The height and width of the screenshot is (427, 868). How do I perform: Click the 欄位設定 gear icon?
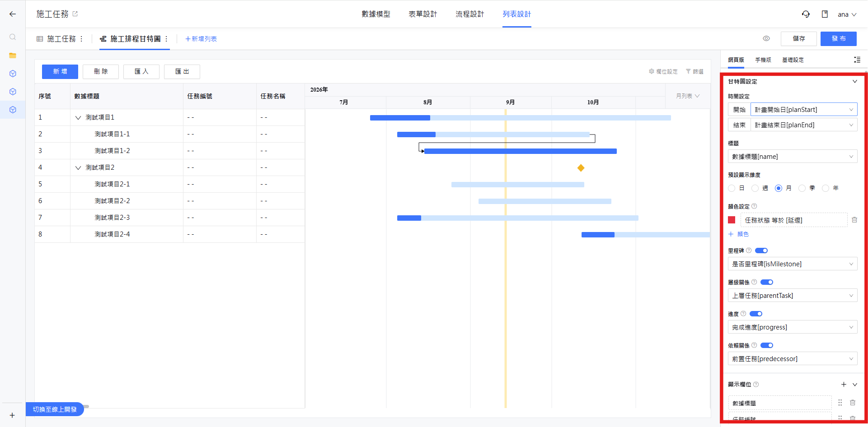click(x=652, y=71)
